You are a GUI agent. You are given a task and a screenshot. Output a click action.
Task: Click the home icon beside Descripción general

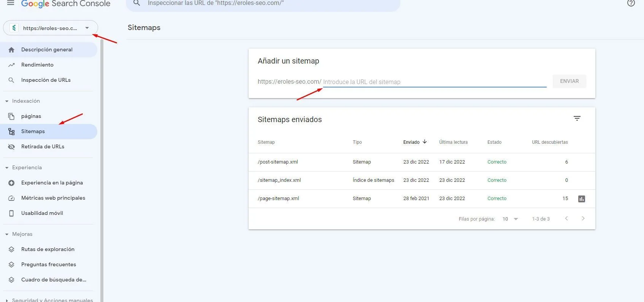(x=11, y=50)
